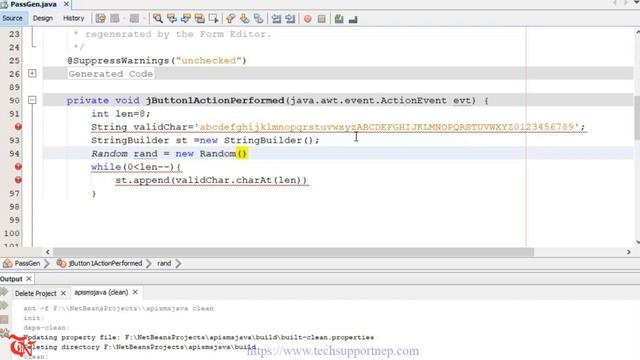640x360 pixels.
Task: Click collapsed Generated Code label
Action: click(111, 74)
